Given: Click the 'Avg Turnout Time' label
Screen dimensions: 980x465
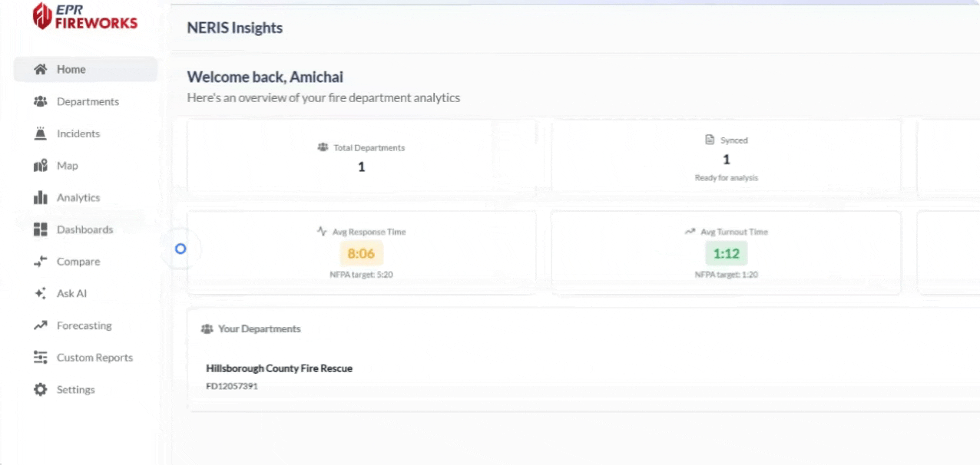Looking at the screenshot, I should click(734, 232).
